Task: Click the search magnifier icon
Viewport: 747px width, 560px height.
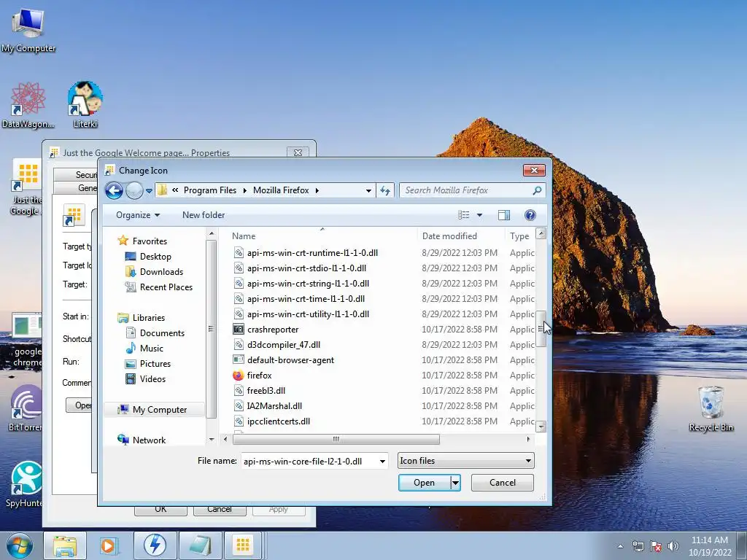Action: (x=537, y=190)
